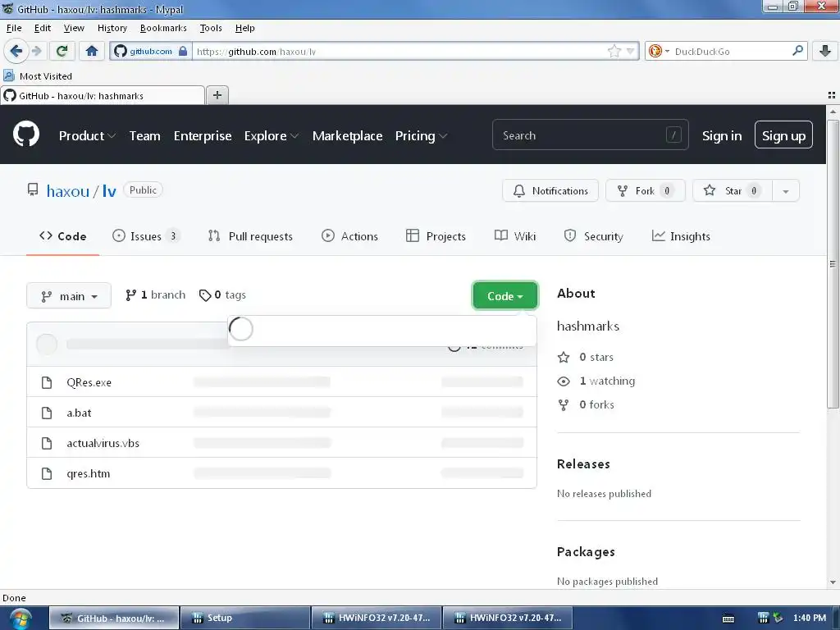Image resolution: width=840 pixels, height=630 pixels.
Task: Open the main branch selector
Action: click(69, 295)
